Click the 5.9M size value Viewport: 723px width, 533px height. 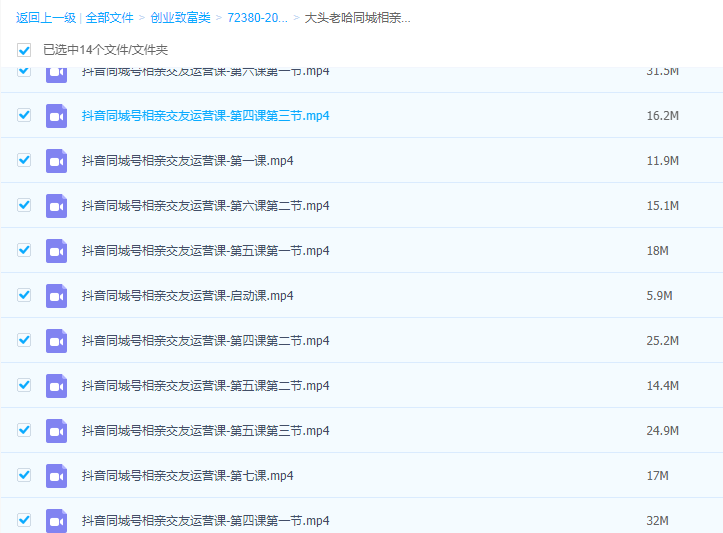coord(659,296)
